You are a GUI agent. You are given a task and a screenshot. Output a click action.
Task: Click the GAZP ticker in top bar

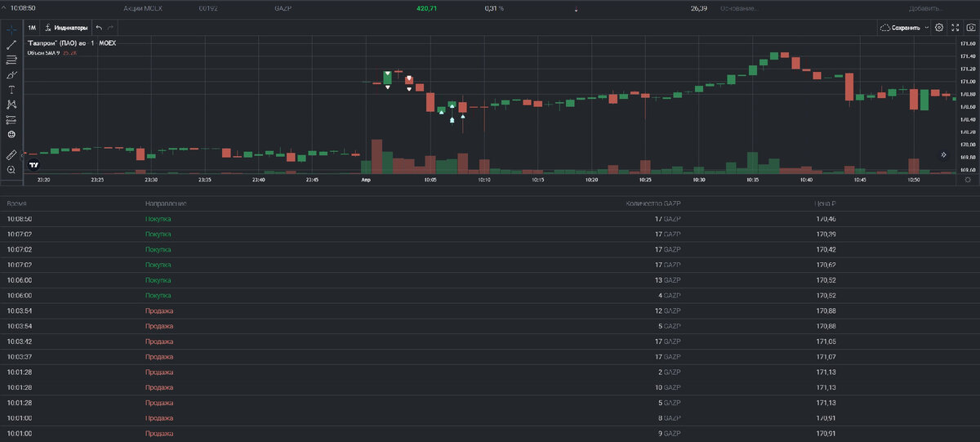tap(284, 7)
